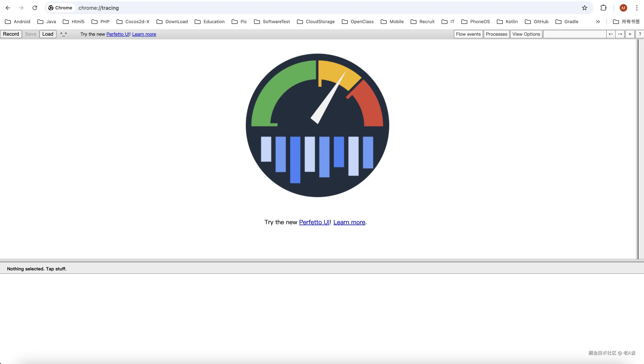Open the Flow events dropdown
644x364 pixels.
tap(468, 34)
